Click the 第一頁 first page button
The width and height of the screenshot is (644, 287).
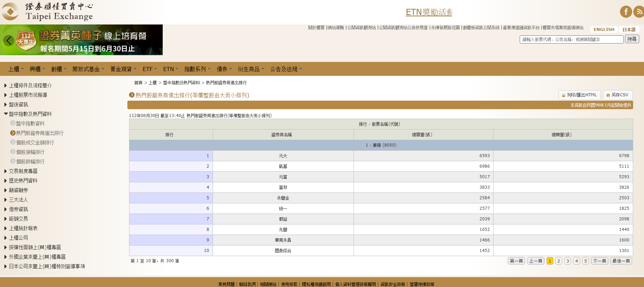(517, 261)
